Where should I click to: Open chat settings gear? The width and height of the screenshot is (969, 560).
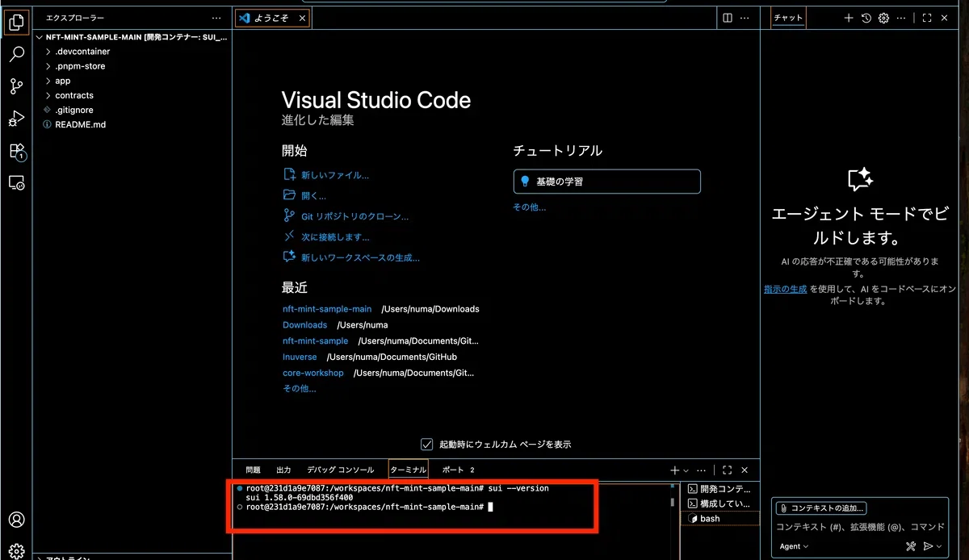point(883,18)
